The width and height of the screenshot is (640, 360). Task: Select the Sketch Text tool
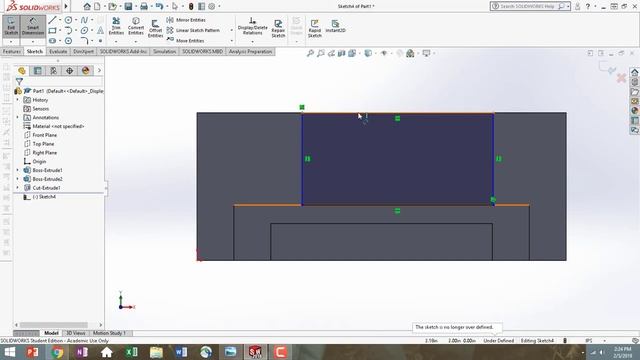click(100, 31)
